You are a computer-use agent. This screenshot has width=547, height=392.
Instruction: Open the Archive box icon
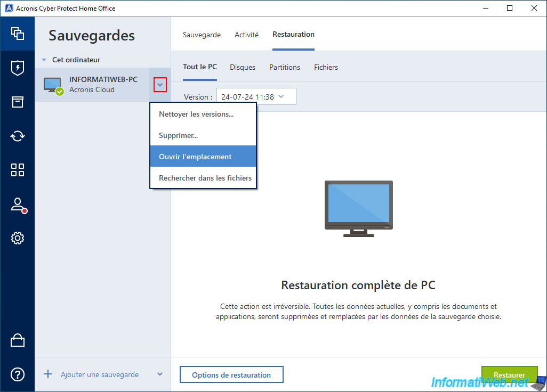[x=18, y=102]
